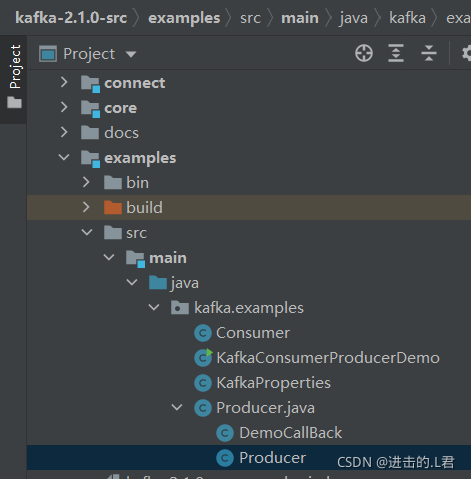Screen dimensions: 471x479
Task: Select the main module folder icon
Action: point(135,259)
